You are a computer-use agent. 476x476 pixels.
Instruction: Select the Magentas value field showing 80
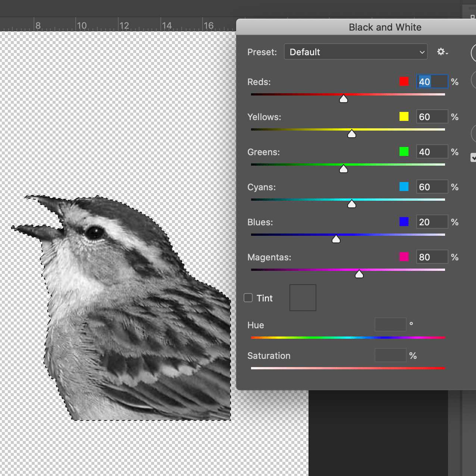432,257
